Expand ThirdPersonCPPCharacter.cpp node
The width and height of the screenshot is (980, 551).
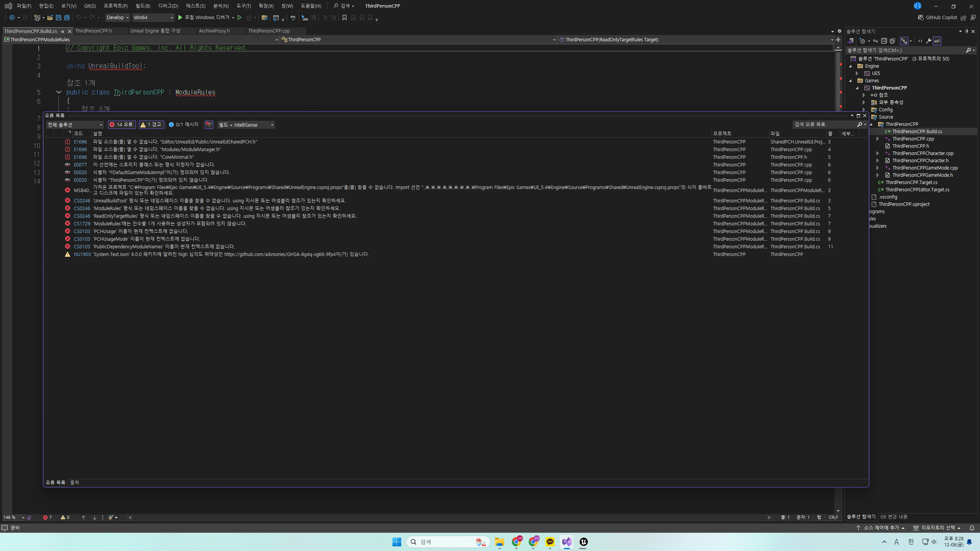[x=878, y=153]
